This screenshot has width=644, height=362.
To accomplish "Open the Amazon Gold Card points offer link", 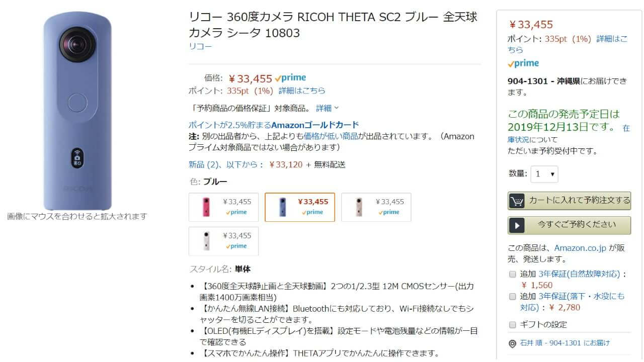I will (x=273, y=125).
